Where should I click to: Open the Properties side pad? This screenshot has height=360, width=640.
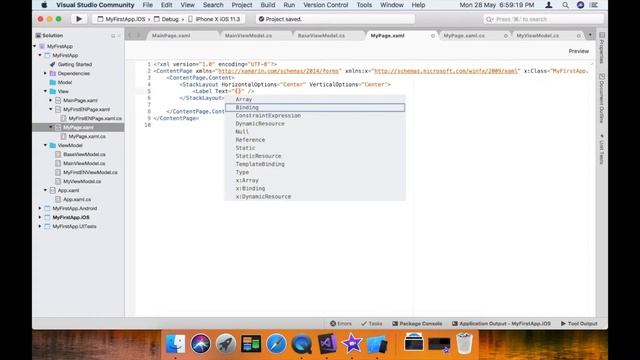click(x=602, y=48)
